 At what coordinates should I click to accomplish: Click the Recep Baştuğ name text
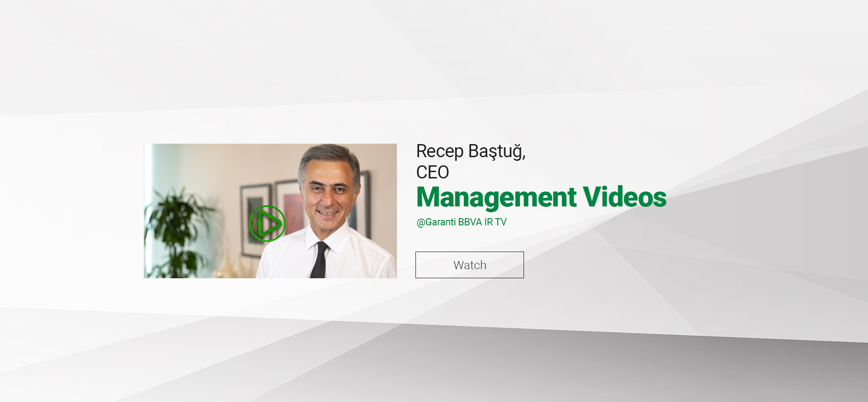471,151
